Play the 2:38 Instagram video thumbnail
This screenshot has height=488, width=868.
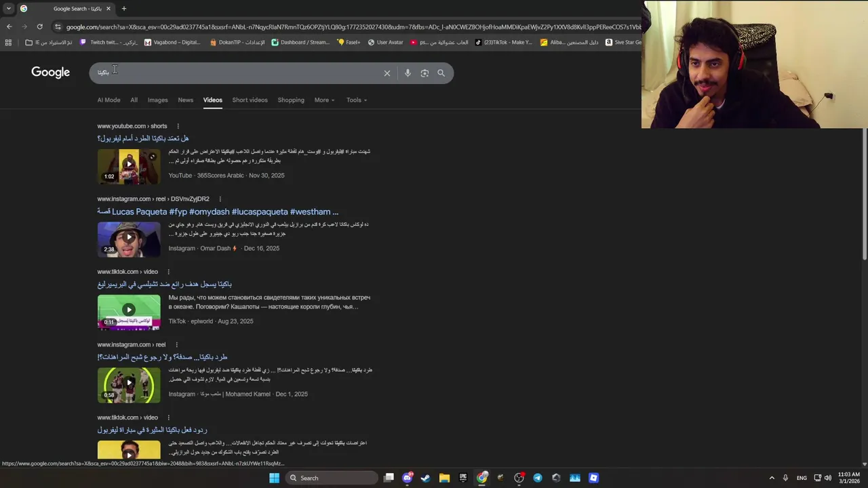click(x=129, y=239)
